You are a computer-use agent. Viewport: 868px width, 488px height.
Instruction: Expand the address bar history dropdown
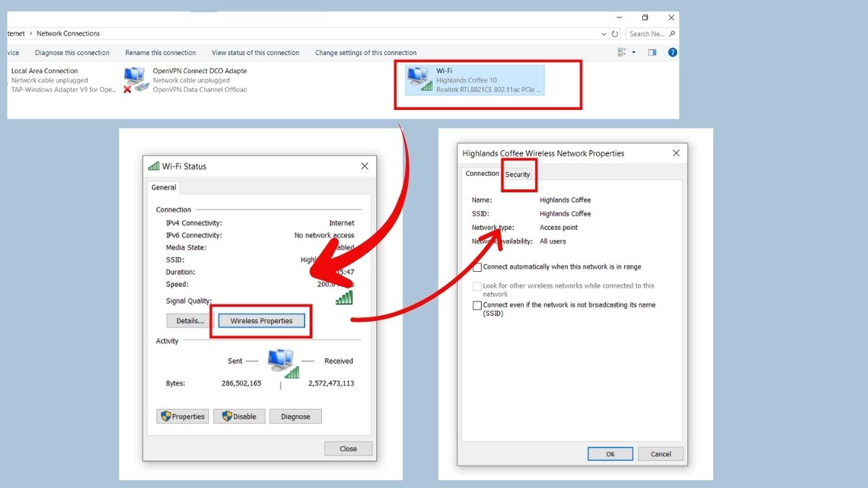click(x=605, y=34)
